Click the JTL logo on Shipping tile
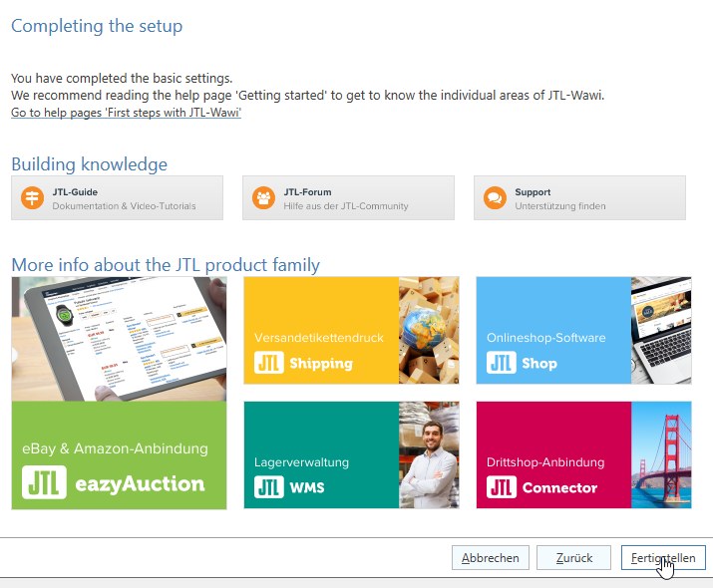 click(268, 363)
